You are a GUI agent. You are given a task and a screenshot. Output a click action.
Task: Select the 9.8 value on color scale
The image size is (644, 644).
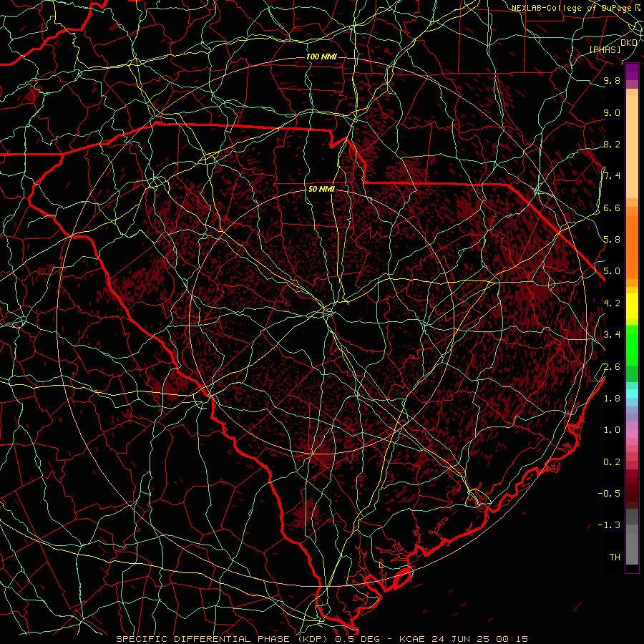pos(612,80)
